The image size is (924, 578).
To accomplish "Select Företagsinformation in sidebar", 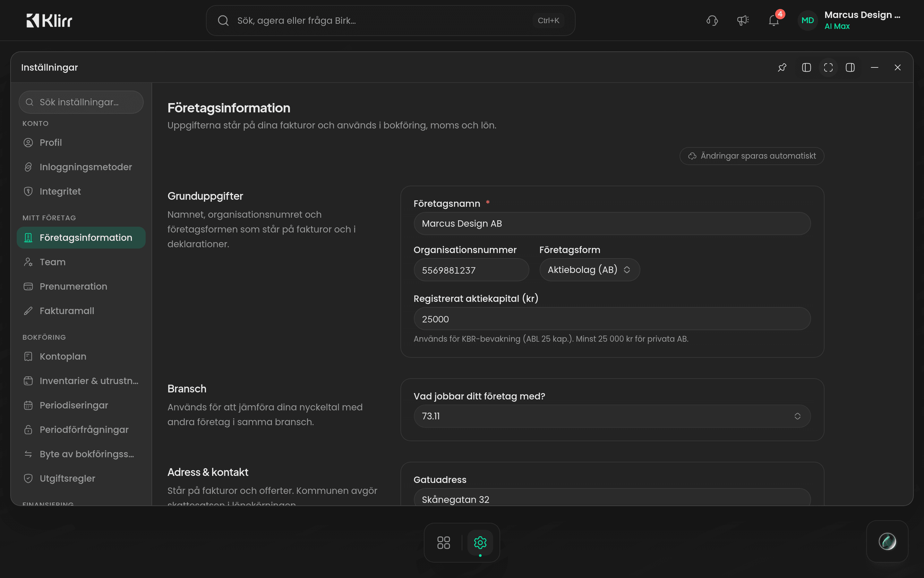I will [x=81, y=238].
